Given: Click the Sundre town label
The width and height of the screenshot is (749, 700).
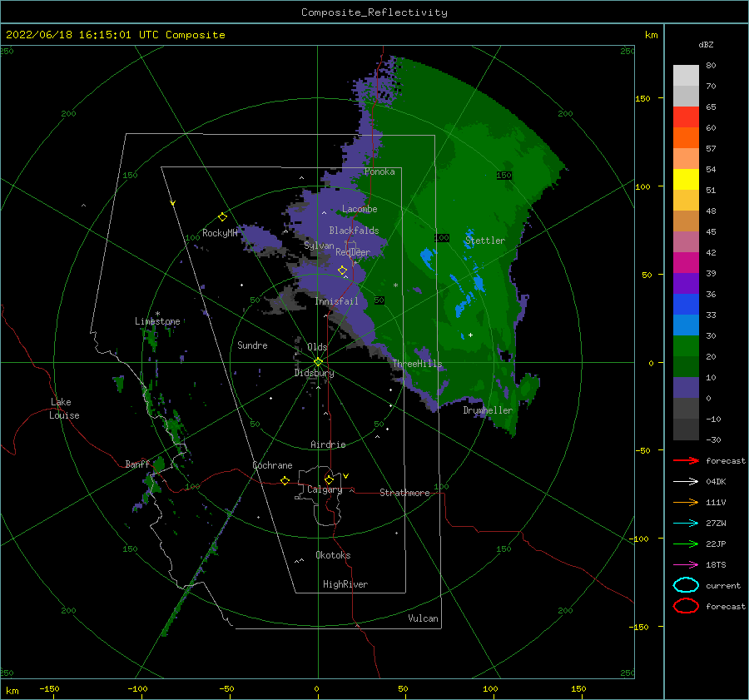Looking at the screenshot, I should point(252,345).
